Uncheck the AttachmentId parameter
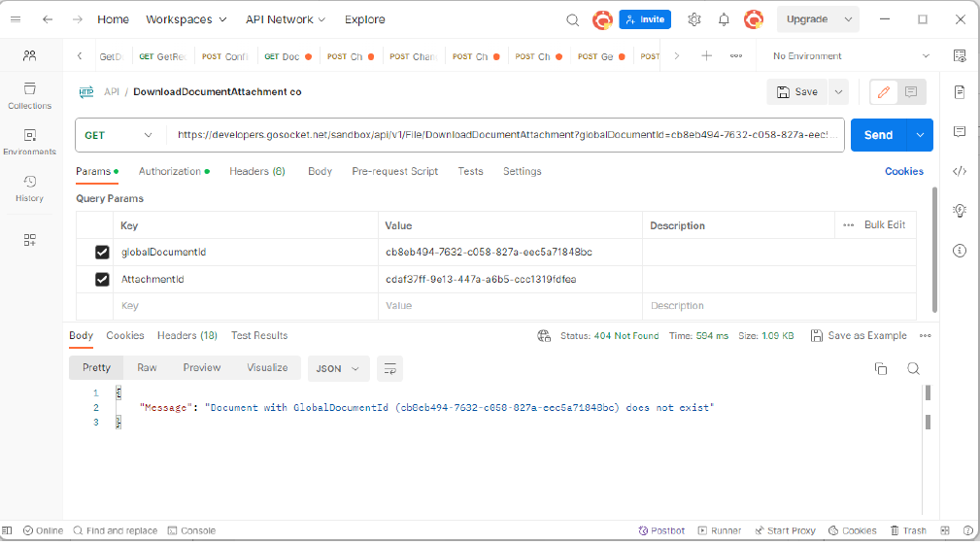 click(x=102, y=280)
